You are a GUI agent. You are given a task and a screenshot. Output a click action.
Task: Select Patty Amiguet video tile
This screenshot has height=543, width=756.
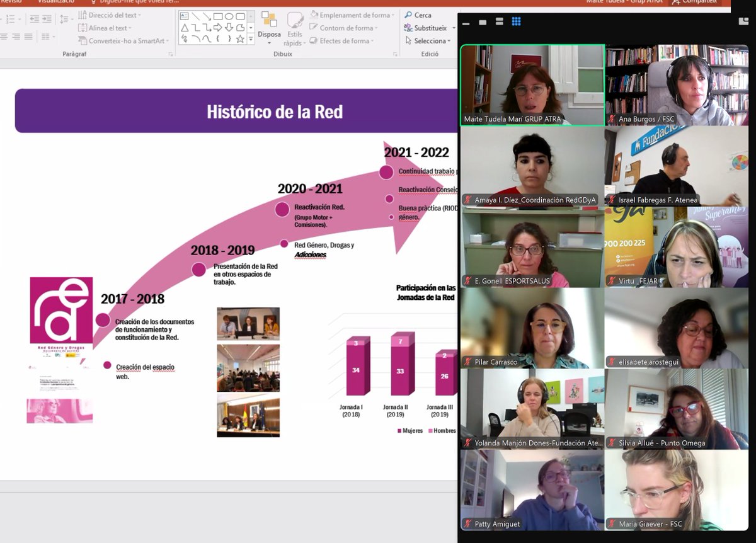(x=532, y=490)
